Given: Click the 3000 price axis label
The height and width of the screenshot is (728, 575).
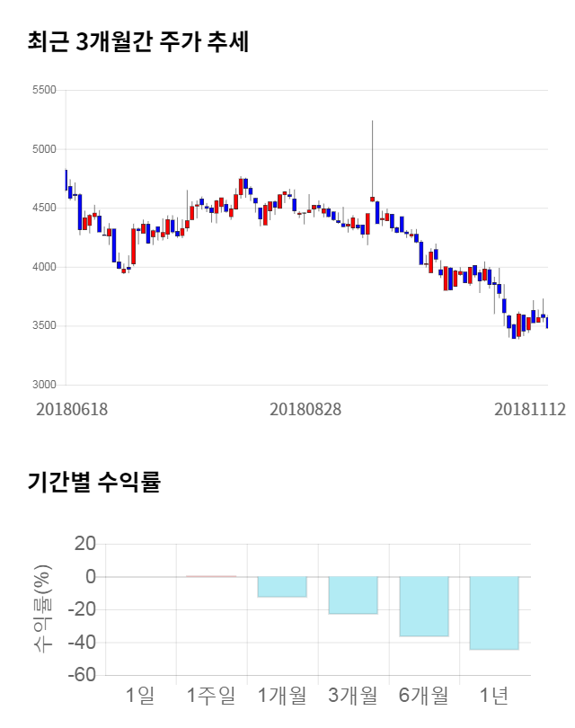Looking at the screenshot, I should click(43, 385).
